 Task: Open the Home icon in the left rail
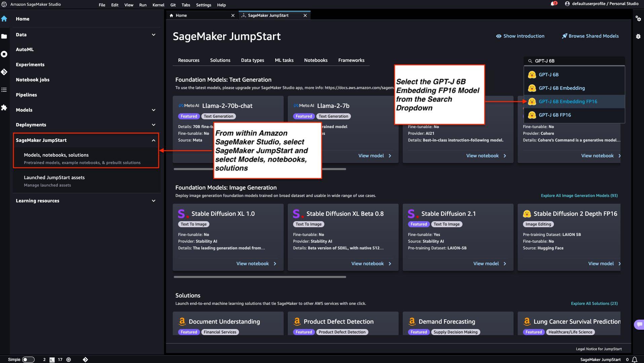4,19
